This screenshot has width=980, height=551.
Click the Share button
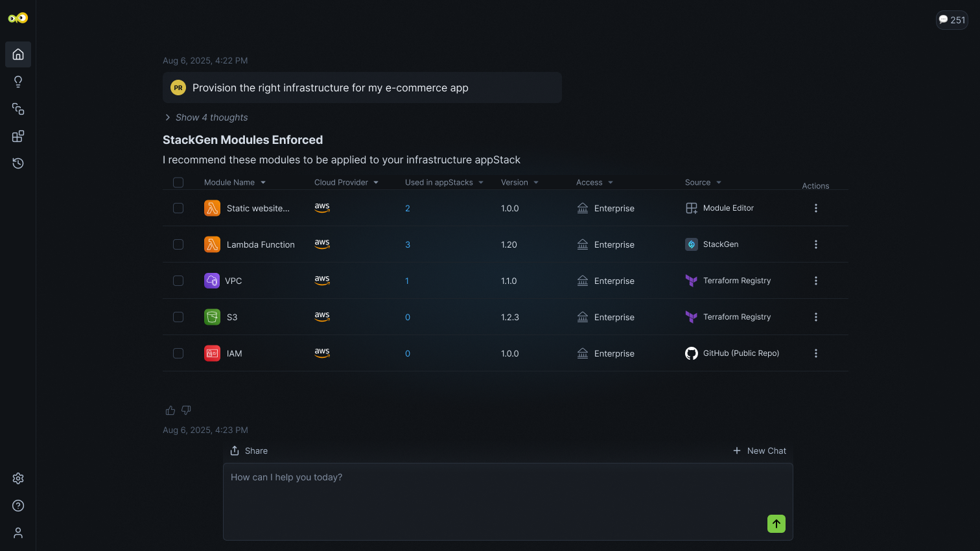(249, 451)
